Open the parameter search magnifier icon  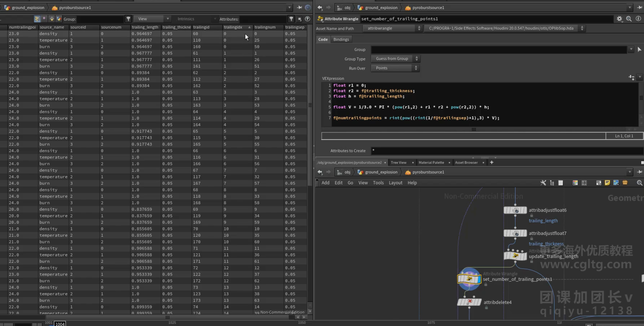point(629,19)
